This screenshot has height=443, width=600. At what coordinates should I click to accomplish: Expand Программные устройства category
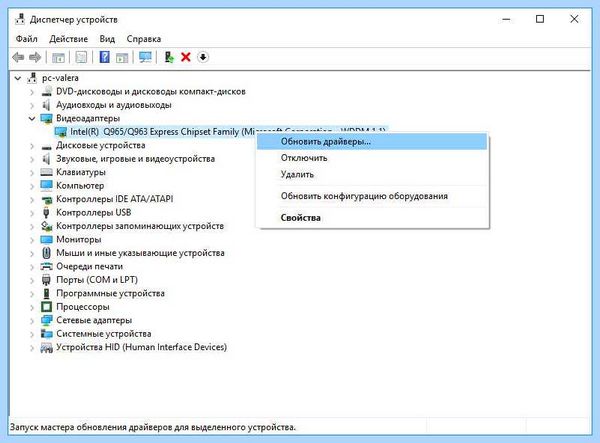[32, 294]
